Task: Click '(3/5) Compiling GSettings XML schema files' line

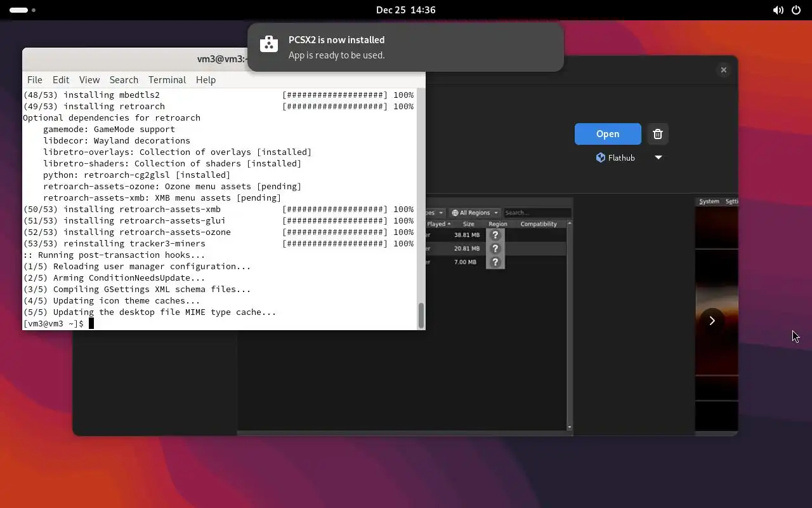Action: coord(137,289)
